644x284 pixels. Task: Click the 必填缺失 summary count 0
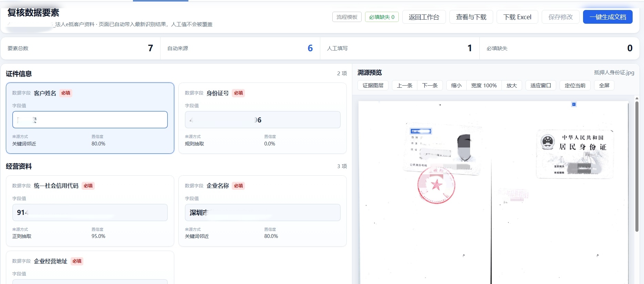pos(630,48)
